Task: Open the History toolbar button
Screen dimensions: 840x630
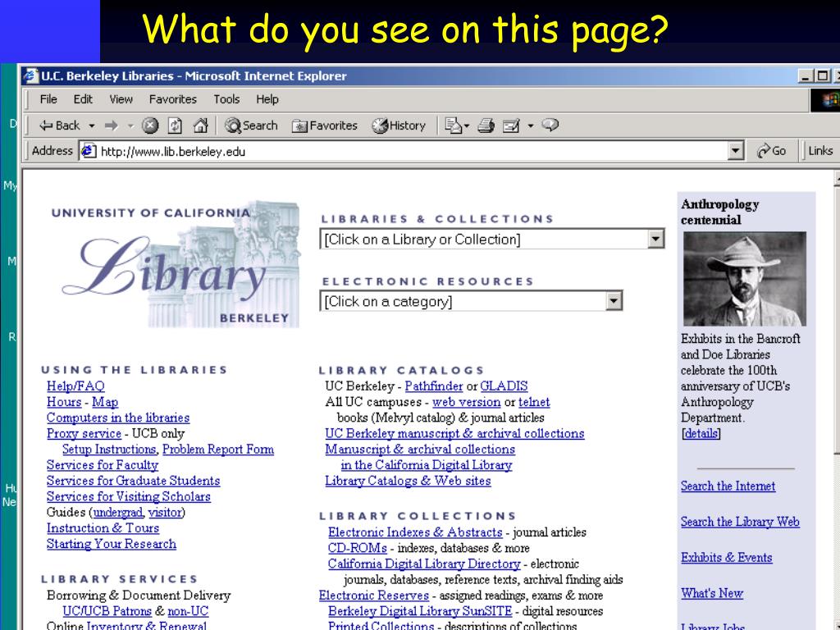Action: [399, 126]
